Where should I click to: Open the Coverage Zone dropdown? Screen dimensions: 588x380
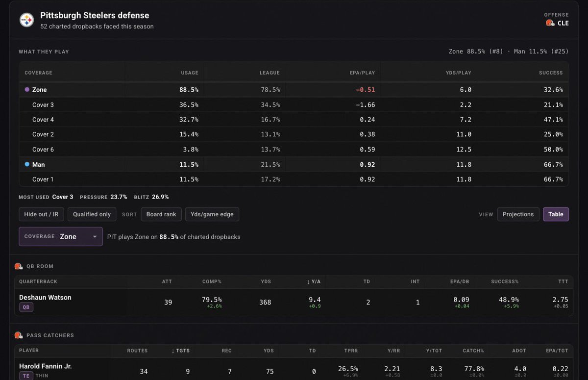(61, 236)
